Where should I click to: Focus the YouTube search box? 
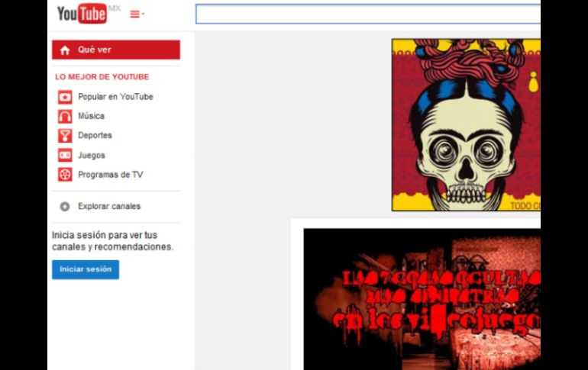(367, 14)
